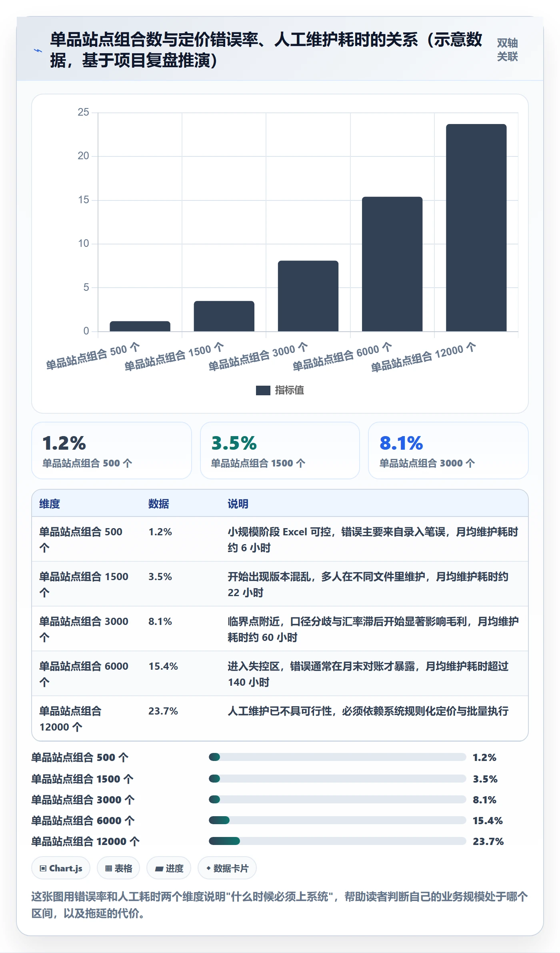The height and width of the screenshot is (953, 560).
Task: Click the square icon in the Chart.js chip
Action: [43, 869]
